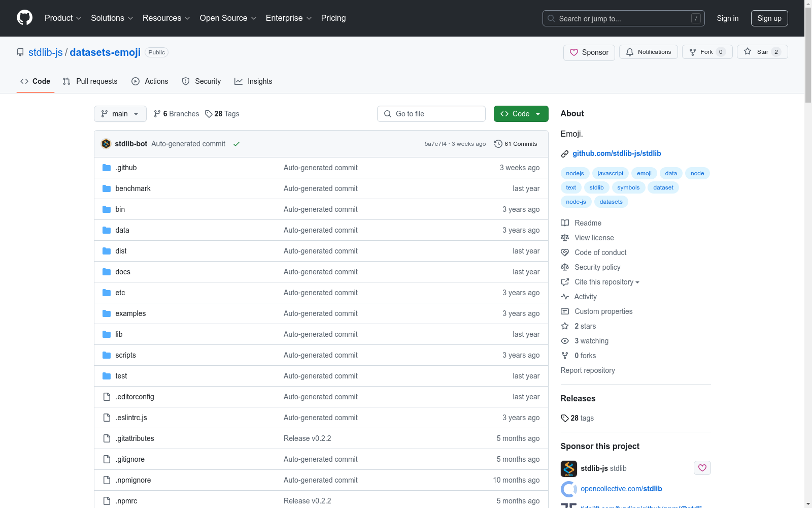Image resolution: width=812 pixels, height=508 pixels.
Task: Expand the Solutions menu
Action: point(112,18)
